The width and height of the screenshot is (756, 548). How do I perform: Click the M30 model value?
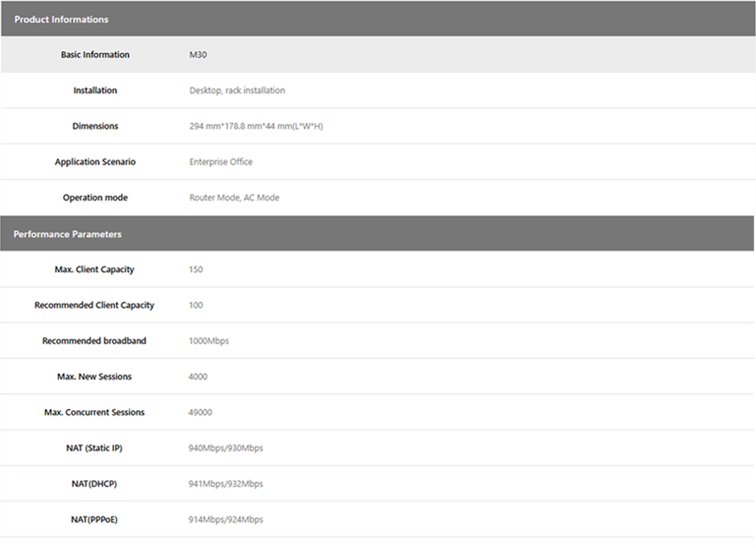198,55
